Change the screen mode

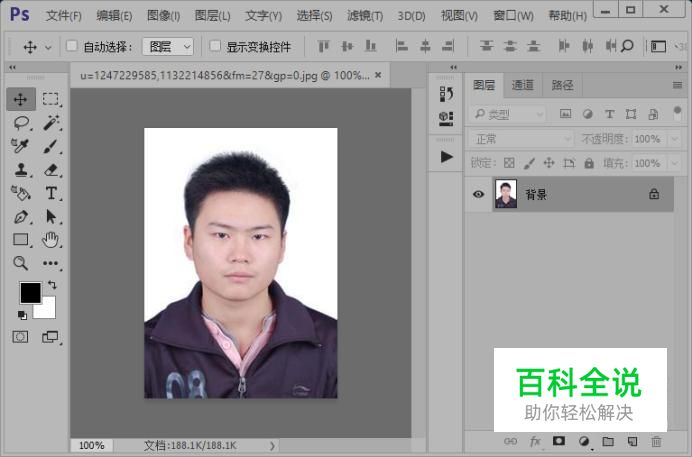pyautogui.click(x=50, y=337)
